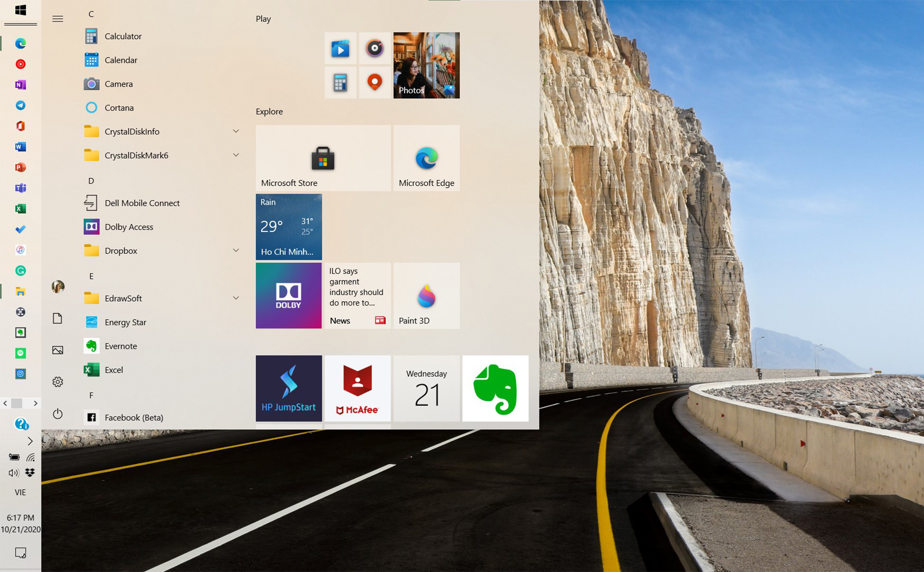Jump to letter C index header
The image size is (924, 572).
point(91,14)
